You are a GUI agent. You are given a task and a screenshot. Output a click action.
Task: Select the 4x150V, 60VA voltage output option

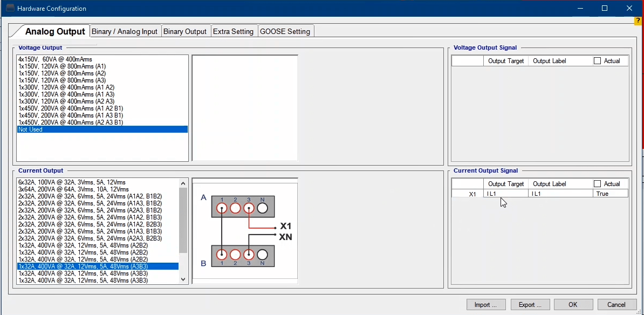click(55, 59)
